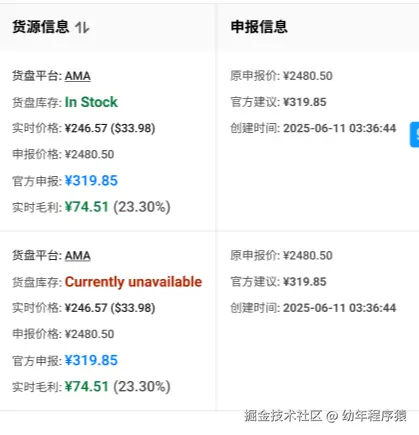Click the red Currently unavailable status

133,282
